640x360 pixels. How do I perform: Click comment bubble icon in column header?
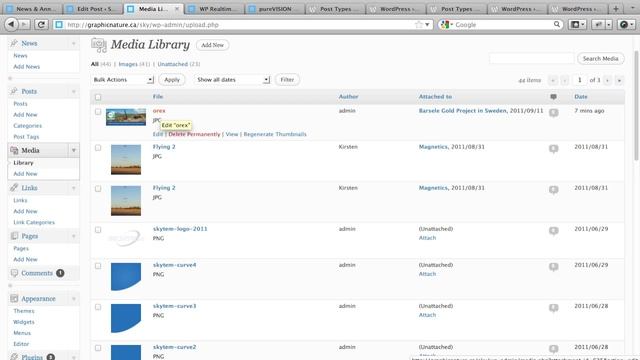tap(553, 97)
